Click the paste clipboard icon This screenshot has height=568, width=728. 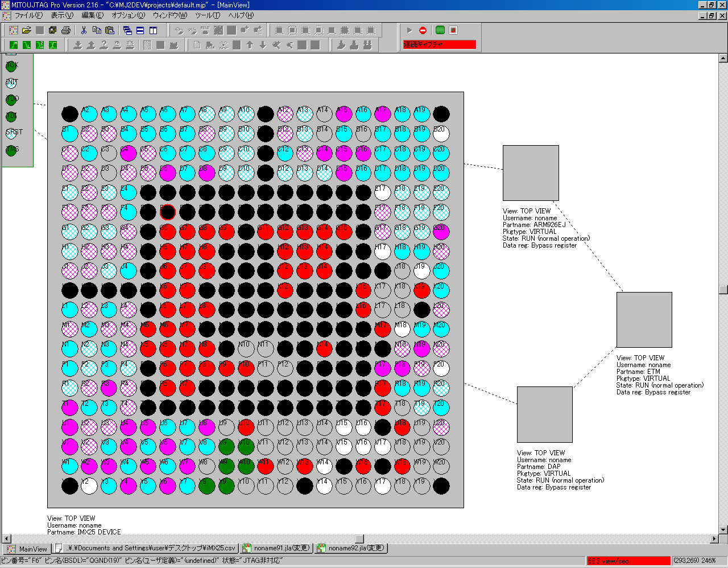(110, 30)
